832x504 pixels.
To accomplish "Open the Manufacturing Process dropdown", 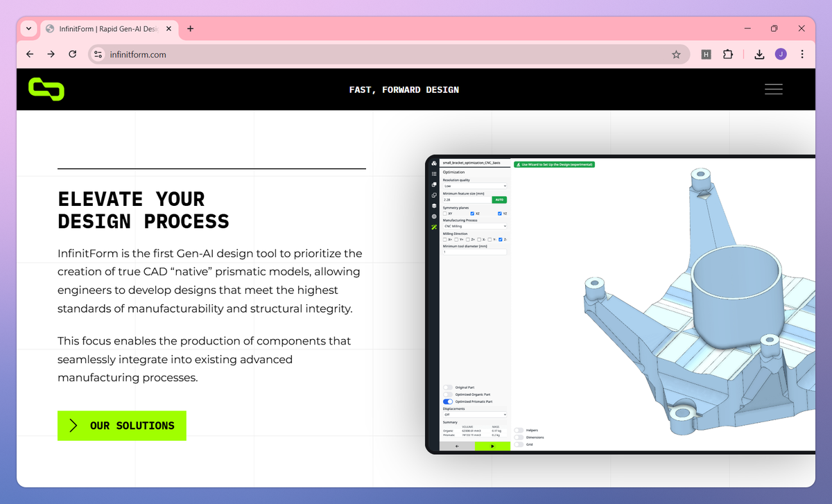I will coord(475,226).
